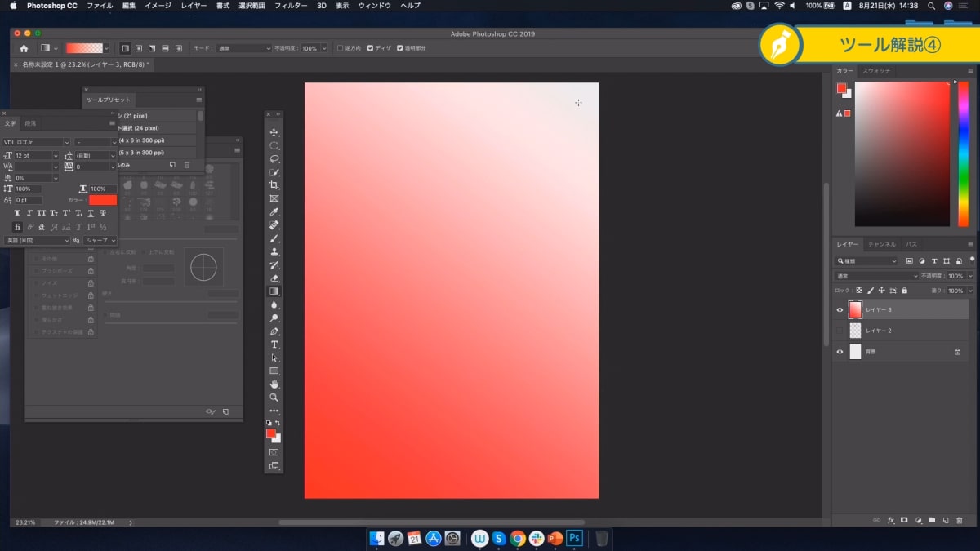Viewport: 980px width, 551px height.
Task: Open the レイヤー menu in menu bar
Action: tap(194, 6)
